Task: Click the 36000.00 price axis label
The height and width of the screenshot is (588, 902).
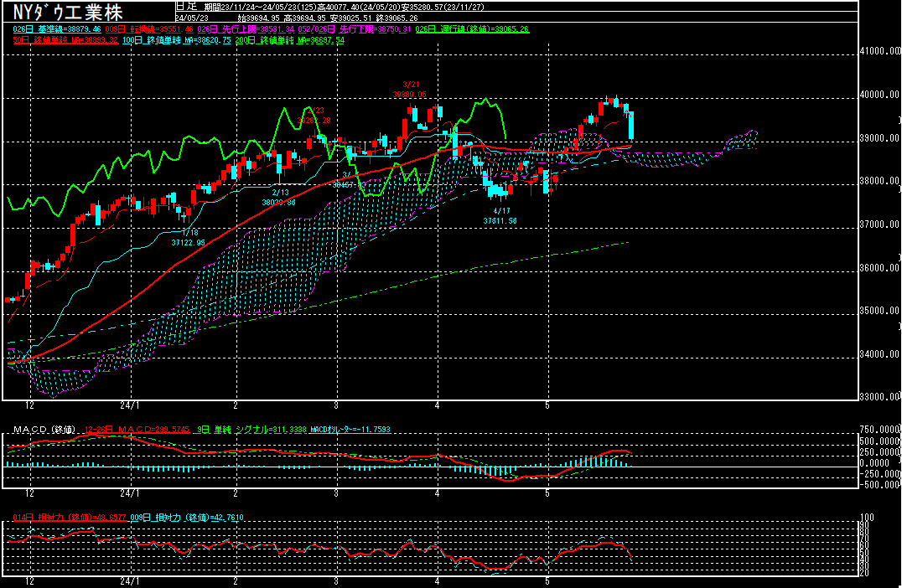Action: click(880, 268)
